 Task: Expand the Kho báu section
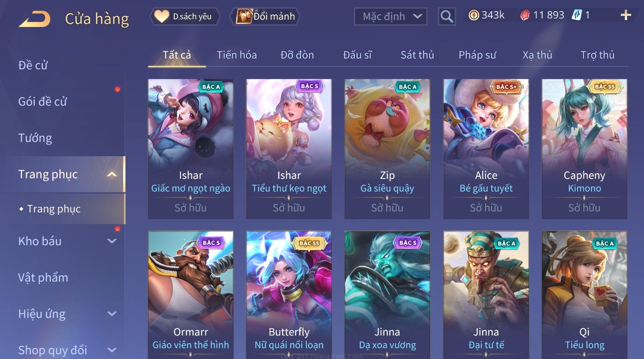click(x=112, y=241)
